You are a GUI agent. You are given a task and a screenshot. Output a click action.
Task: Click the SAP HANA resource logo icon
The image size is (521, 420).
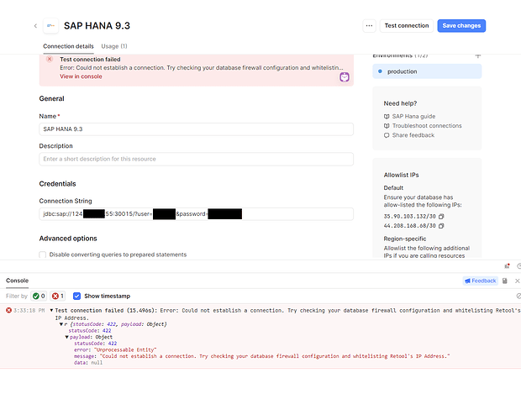[50, 25]
